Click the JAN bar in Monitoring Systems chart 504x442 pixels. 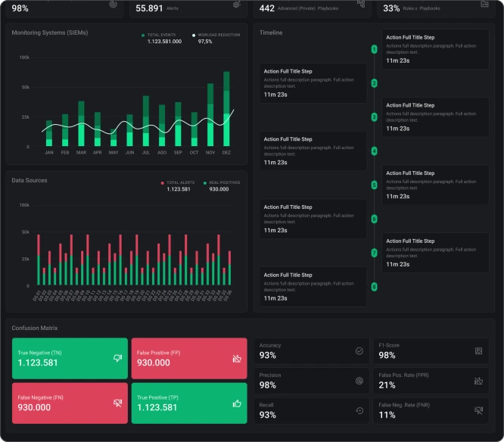click(49, 133)
